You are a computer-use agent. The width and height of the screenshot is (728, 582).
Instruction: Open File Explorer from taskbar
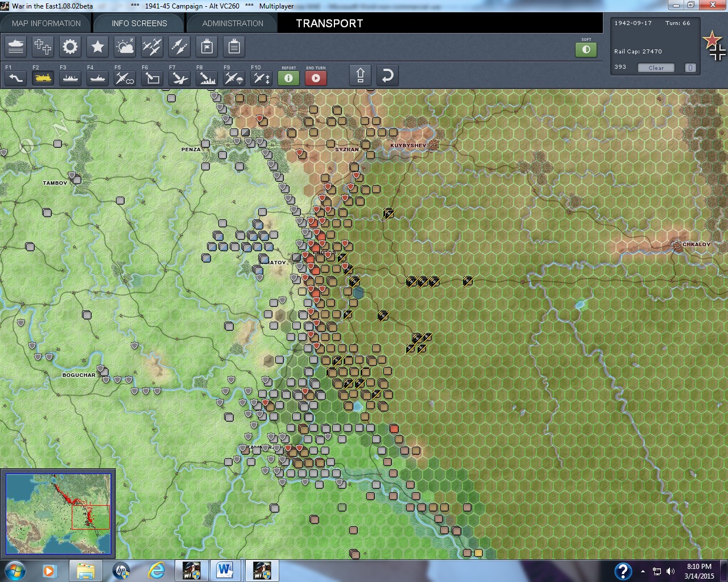click(x=86, y=571)
